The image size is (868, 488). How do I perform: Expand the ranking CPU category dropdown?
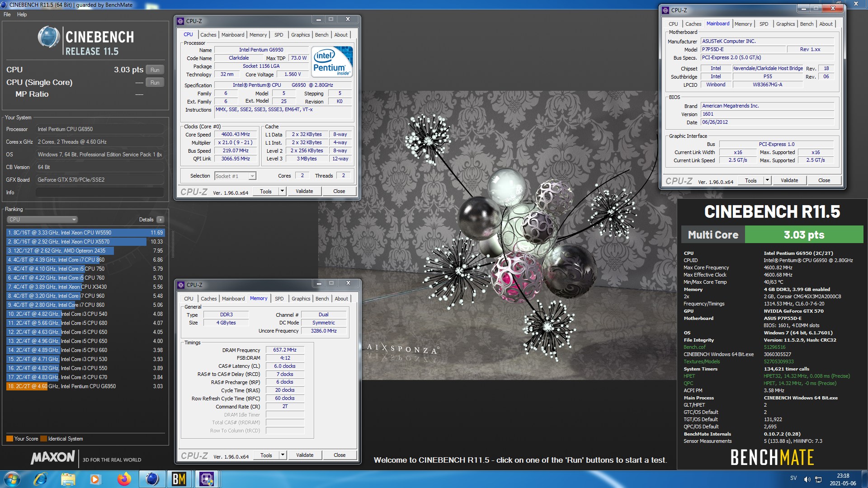click(x=42, y=220)
